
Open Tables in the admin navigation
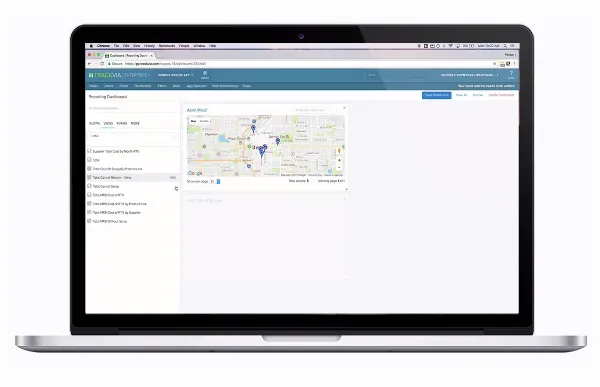94,86
